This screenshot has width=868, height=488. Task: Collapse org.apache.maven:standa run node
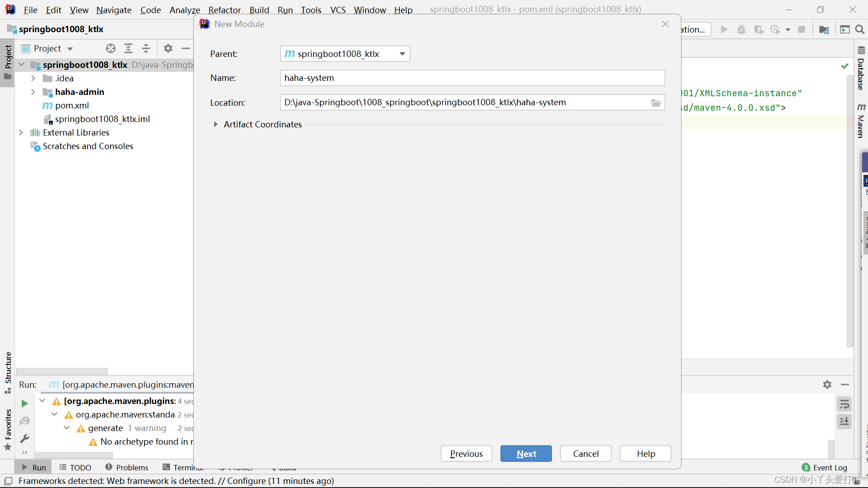pos(54,414)
